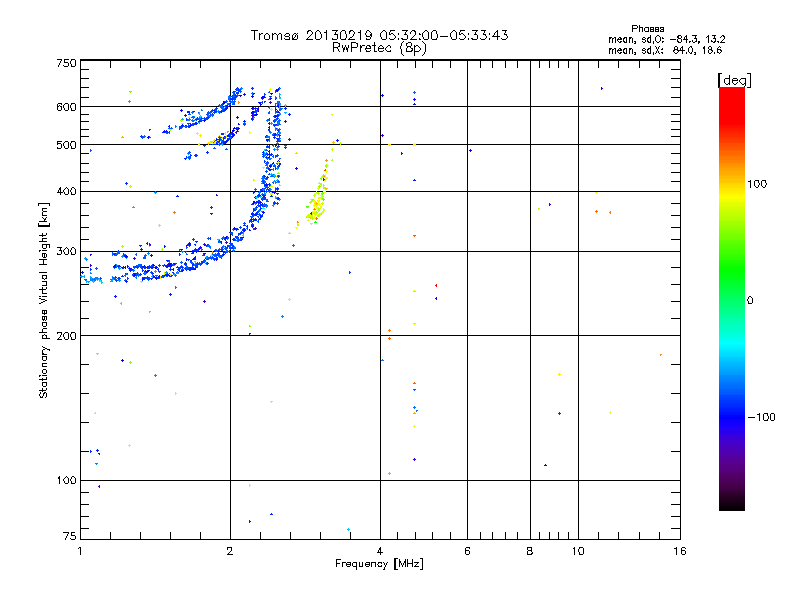The height and width of the screenshot is (600, 800).
Task: Click the y-axis tick label '750'
Action: point(66,63)
